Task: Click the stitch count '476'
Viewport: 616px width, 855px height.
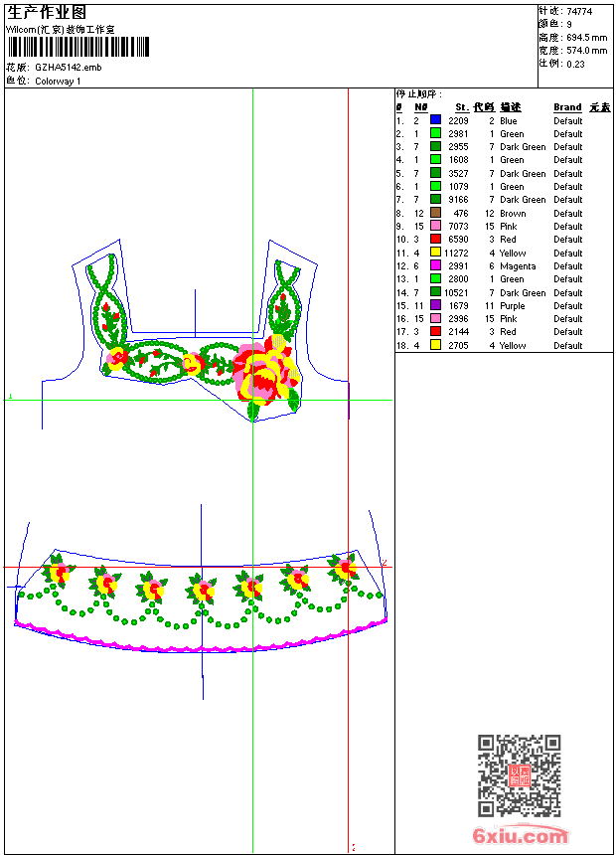Action: coord(461,214)
